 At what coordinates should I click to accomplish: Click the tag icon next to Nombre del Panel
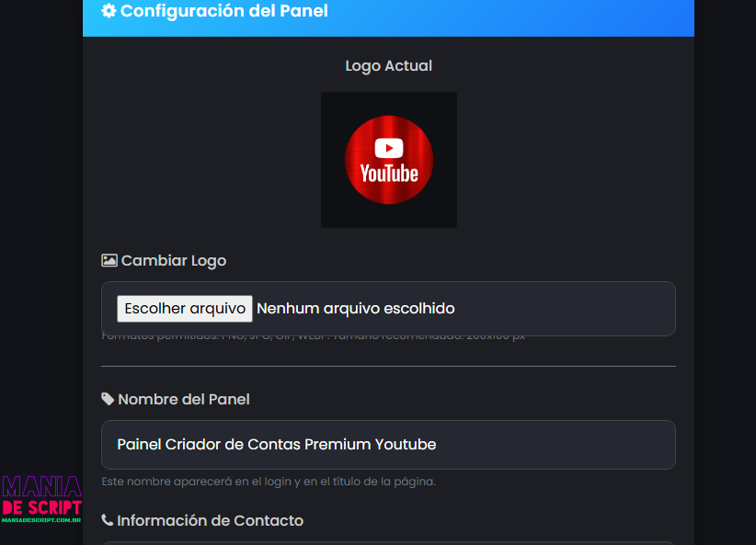108,399
